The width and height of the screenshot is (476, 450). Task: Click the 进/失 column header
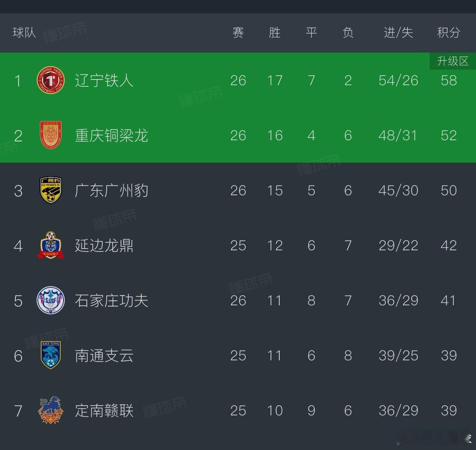coord(398,33)
